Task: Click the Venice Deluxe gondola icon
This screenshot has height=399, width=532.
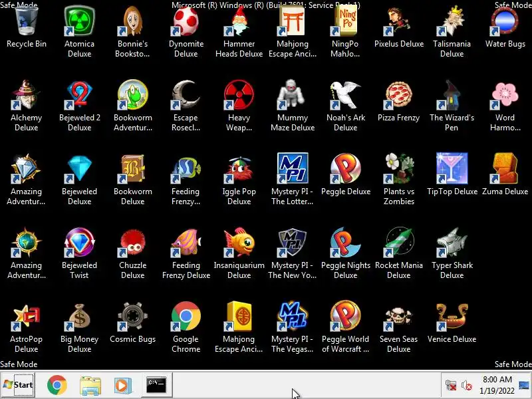Action: pyautogui.click(x=452, y=317)
